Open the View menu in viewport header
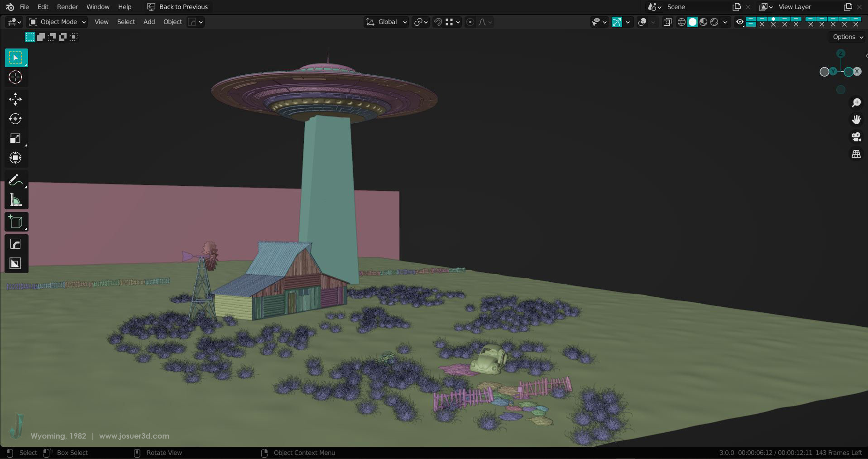Image resolution: width=868 pixels, height=459 pixels. point(101,22)
